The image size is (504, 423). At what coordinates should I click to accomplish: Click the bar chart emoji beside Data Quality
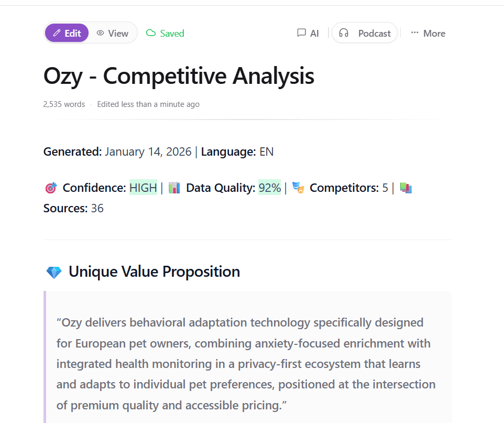pyautogui.click(x=174, y=188)
